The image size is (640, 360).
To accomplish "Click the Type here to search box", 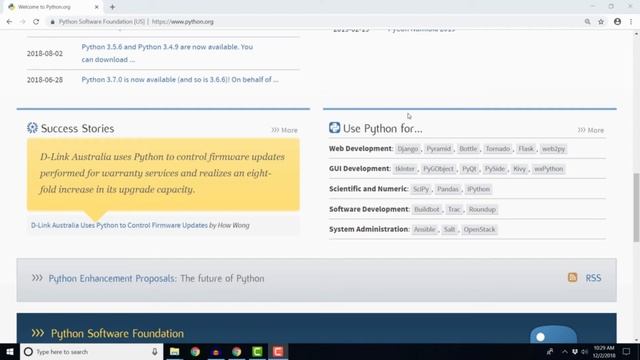I will tap(91, 351).
